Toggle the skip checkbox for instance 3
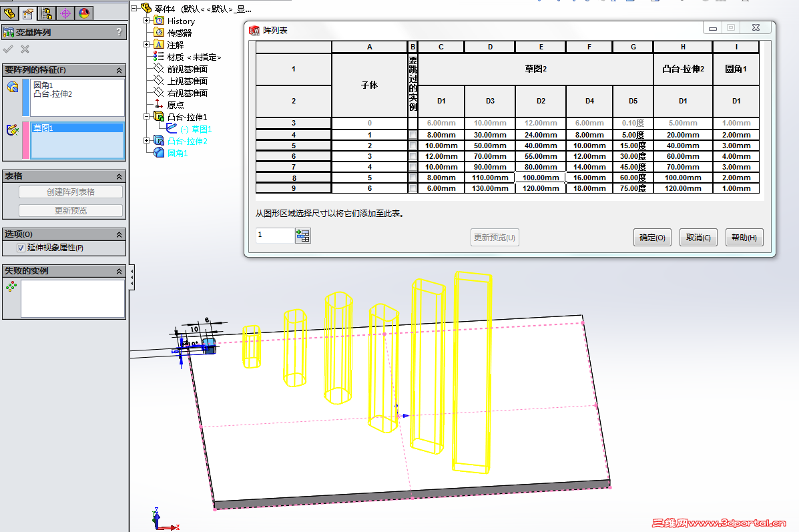The image size is (799, 532). [x=413, y=156]
